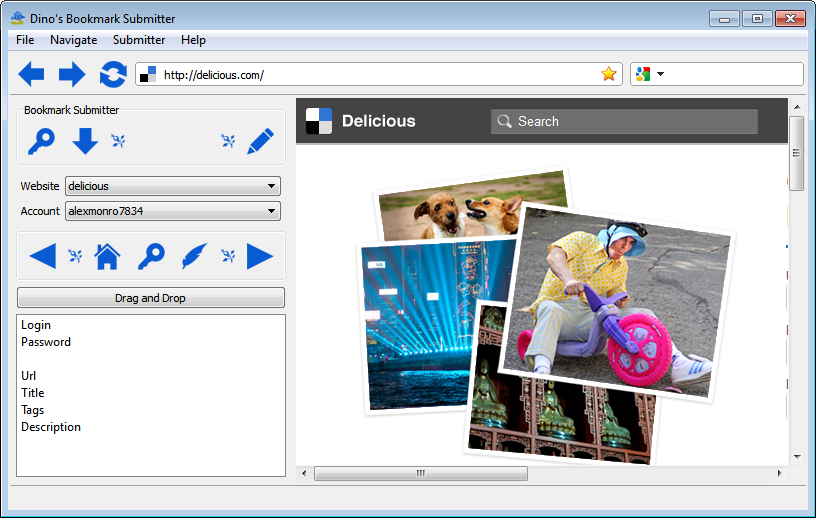The width and height of the screenshot is (816, 518).
Task: Select the Password item in the list
Action: click(x=46, y=342)
